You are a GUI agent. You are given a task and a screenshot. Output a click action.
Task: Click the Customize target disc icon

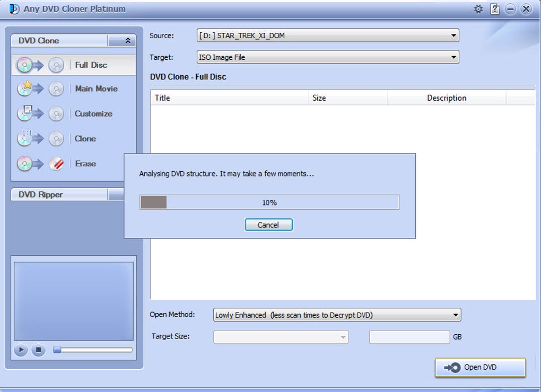pos(56,114)
